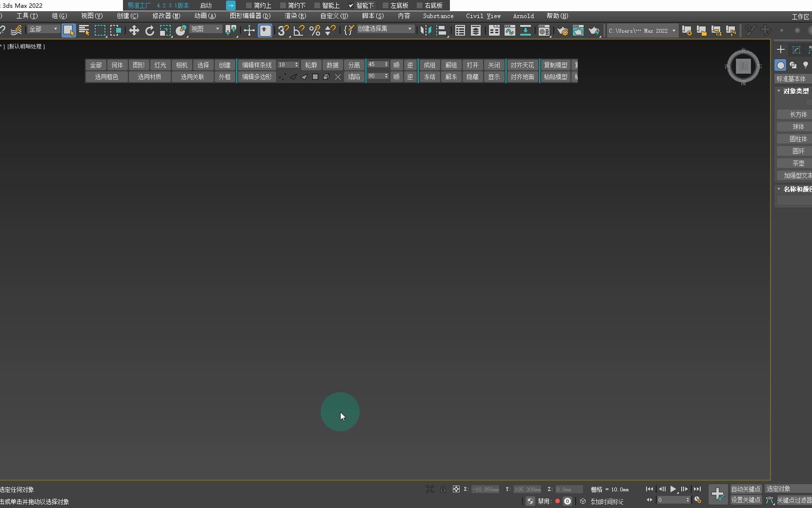Click the ViewCube top face
812x508 pixels.
743,66
